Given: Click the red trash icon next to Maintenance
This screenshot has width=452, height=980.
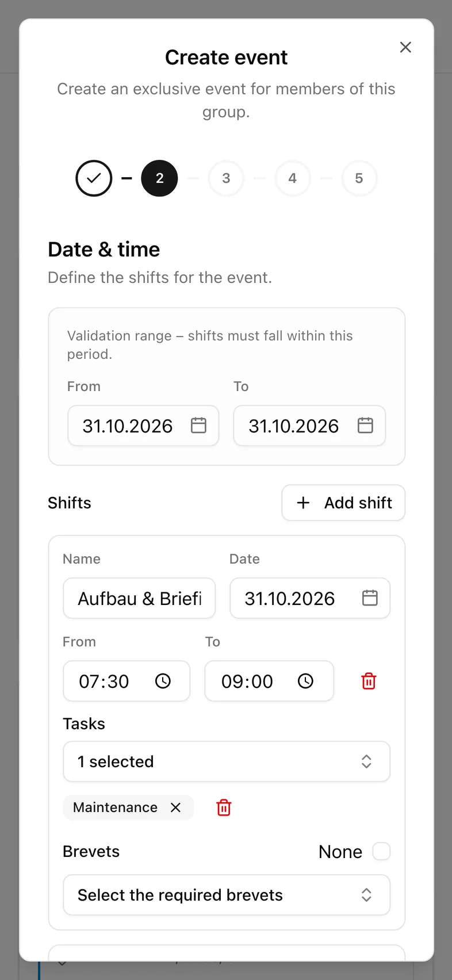Looking at the screenshot, I should [224, 807].
